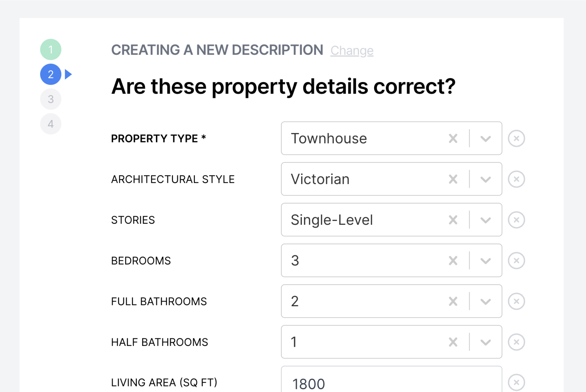Screen dimensions: 586x392
Task: Open the Full Bathrooms dropdown chevron
Action: click(486, 302)
